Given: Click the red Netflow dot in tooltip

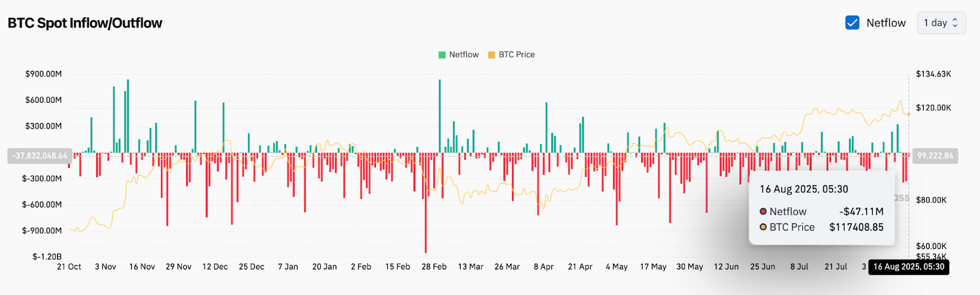Looking at the screenshot, I should point(763,211).
